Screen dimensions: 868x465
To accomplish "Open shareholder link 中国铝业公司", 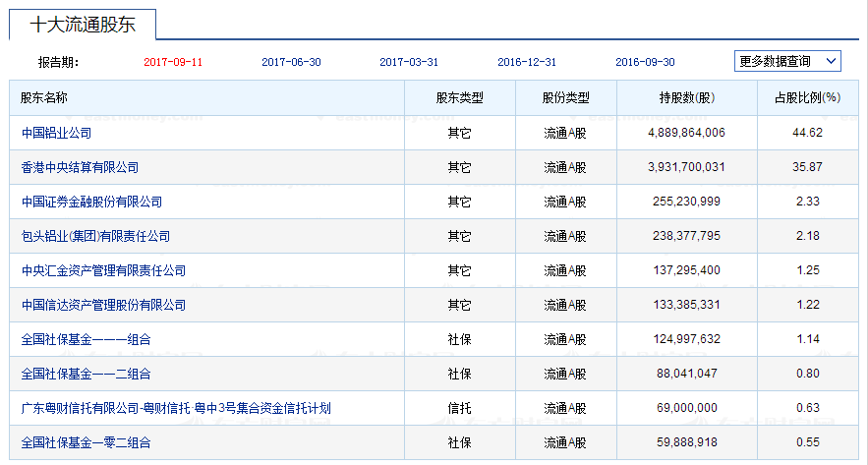I will [x=56, y=133].
